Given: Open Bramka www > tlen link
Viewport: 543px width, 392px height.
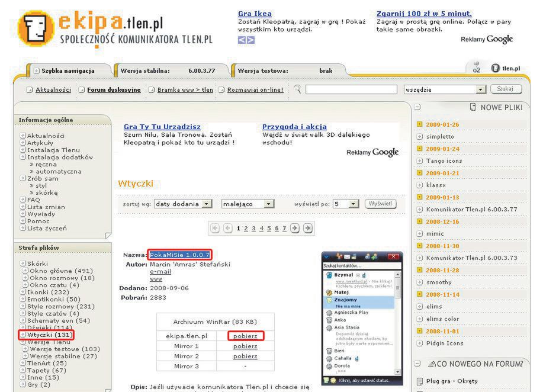Looking at the screenshot, I should (185, 89).
